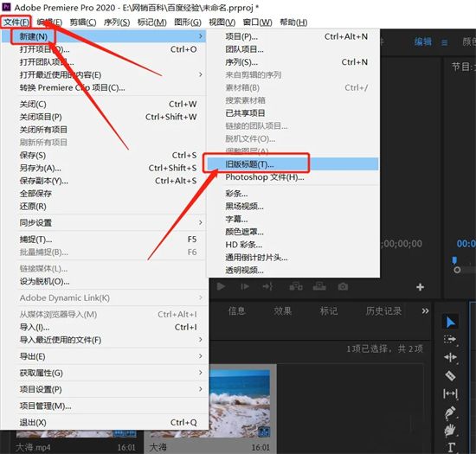
Task: Open the workspace menu icon beside 编辑
Action: coord(444,42)
